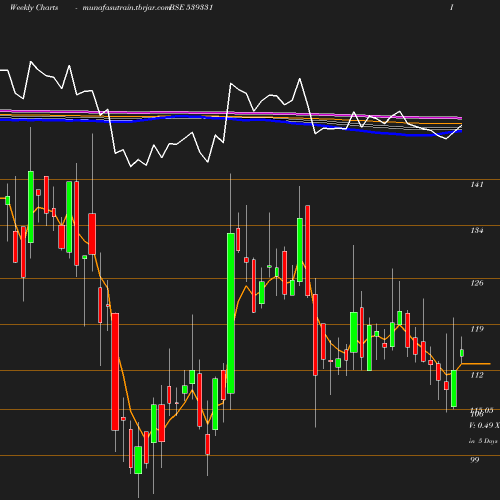Click the "V: 0.49 X" volume text
Screen dimensions: 500x500
click(484, 425)
